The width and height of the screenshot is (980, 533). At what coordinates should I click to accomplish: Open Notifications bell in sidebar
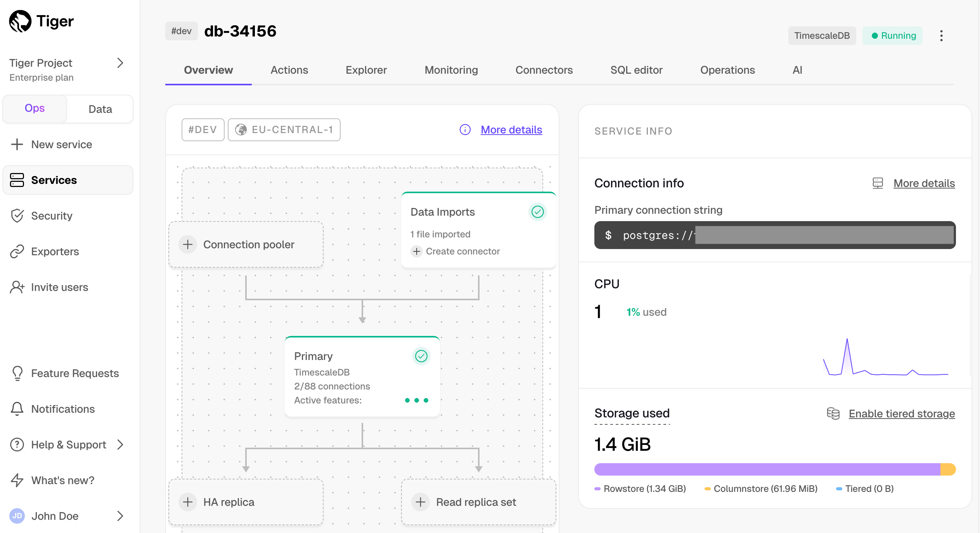[17, 409]
